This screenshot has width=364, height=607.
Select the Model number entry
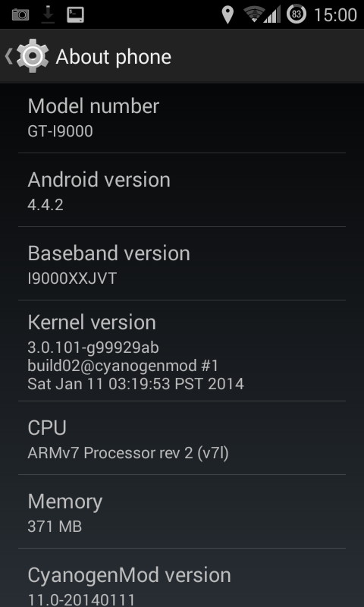[x=182, y=118]
